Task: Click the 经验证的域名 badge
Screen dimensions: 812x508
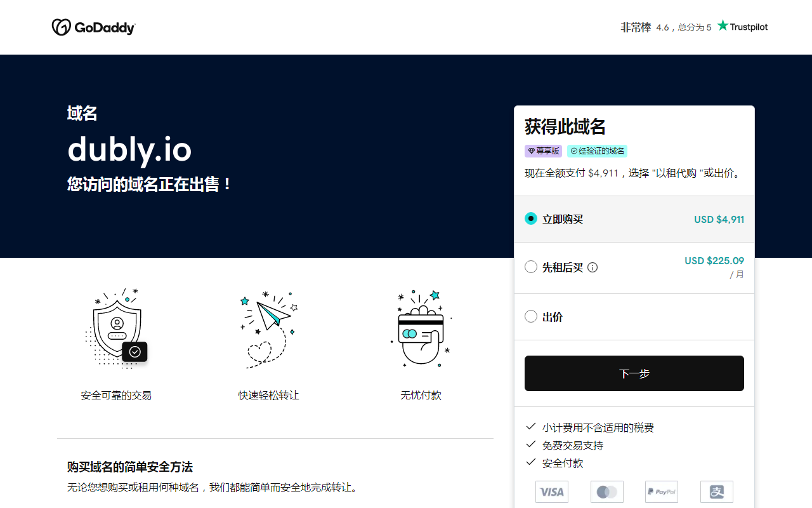Action: tap(597, 151)
